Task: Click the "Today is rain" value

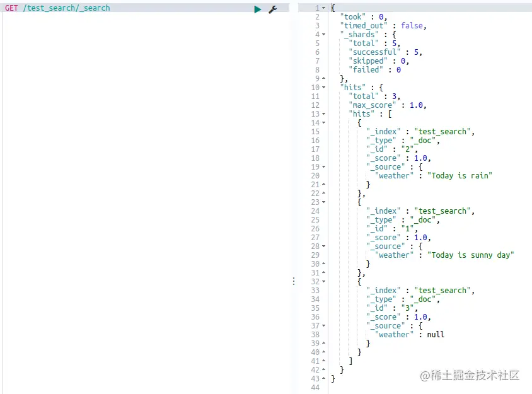Action: (x=460, y=175)
